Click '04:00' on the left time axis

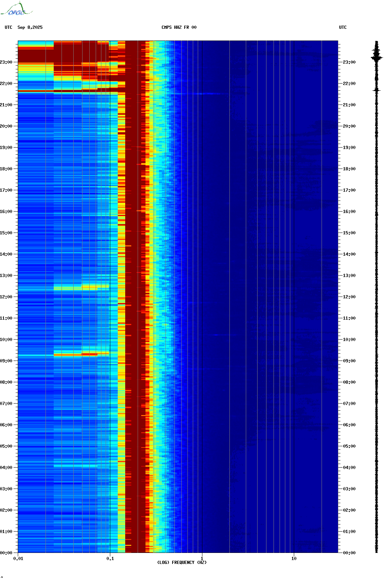[x=6, y=468]
